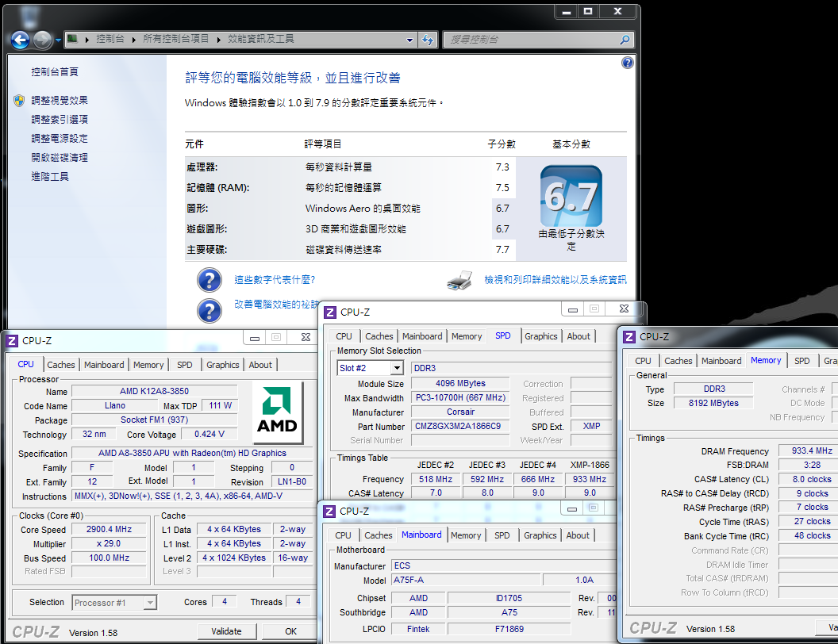
Task: Open 進階工具 link
Action: (50, 177)
